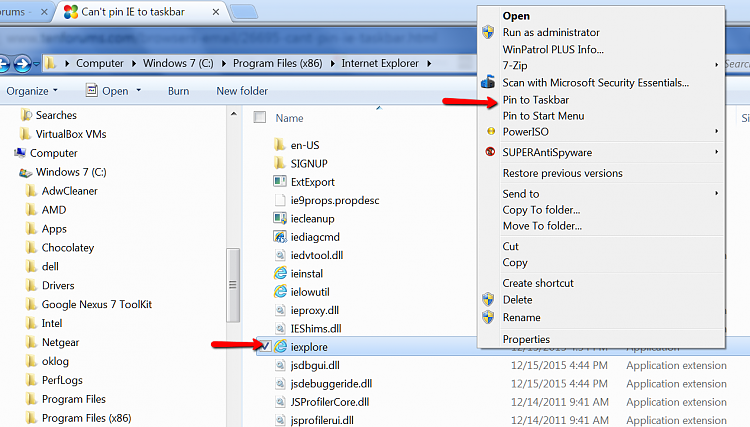Click the IEShims.dll file icon

click(280, 328)
